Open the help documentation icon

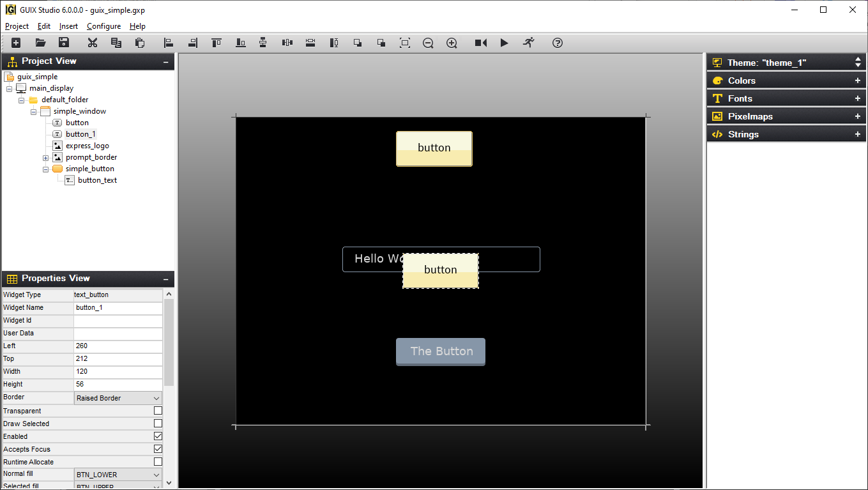(557, 43)
